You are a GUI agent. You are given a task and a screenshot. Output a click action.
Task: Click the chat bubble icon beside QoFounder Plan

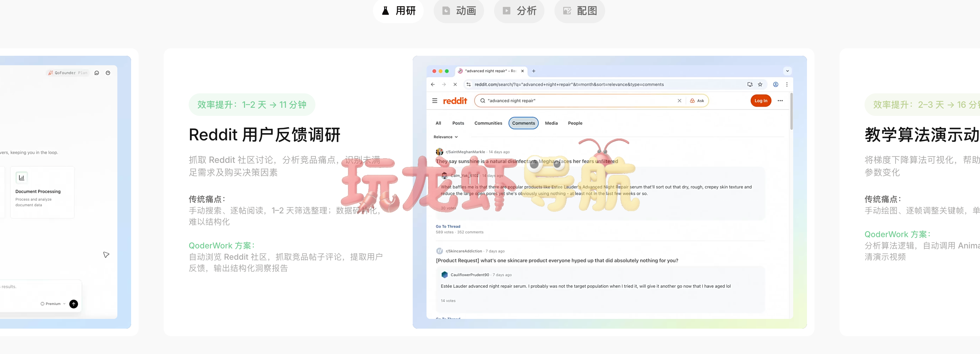97,73
